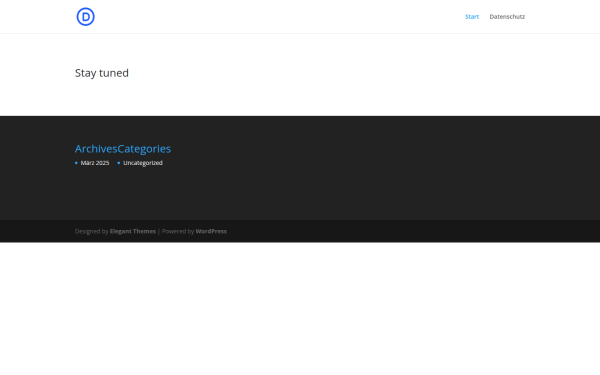Image resolution: width=600 pixels, height=375 pixels.
Task: Open the März 2025 archive link
Action: 95,163
